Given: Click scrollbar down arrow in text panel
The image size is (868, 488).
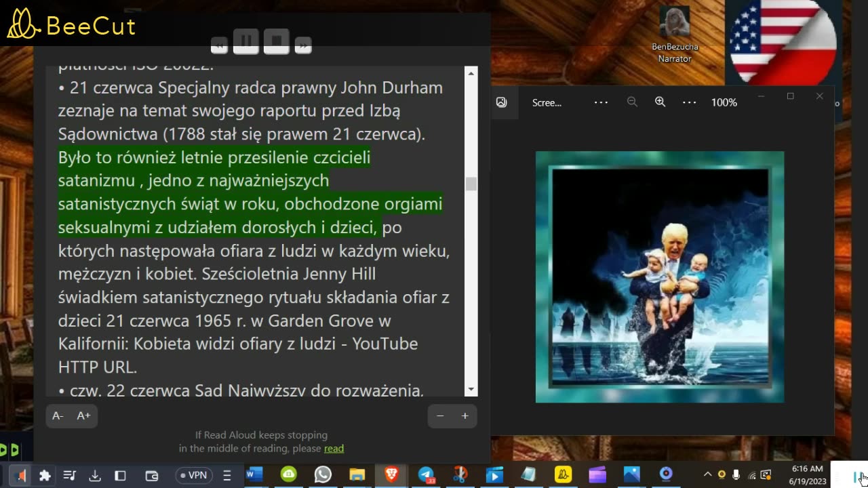Looking at the screenshot, I should (x=471, y=390).
